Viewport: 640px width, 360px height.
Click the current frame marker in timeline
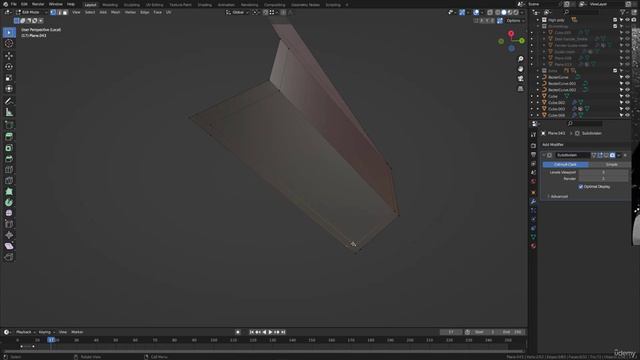(x=51, y=340)
